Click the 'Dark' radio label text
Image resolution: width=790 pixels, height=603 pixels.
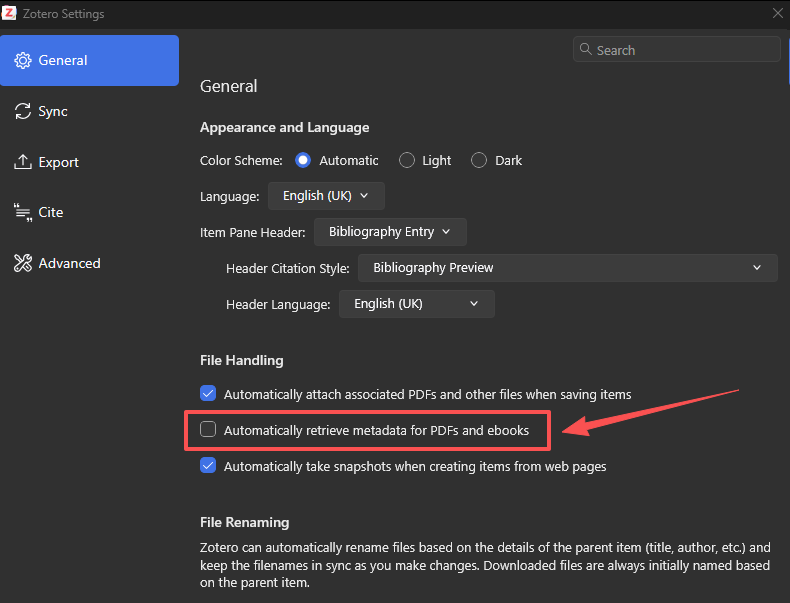(x=508, y=161)
